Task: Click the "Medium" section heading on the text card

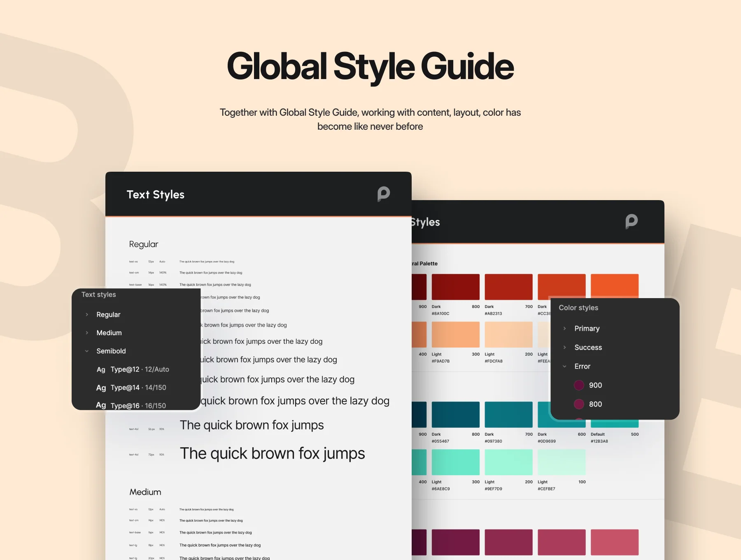Action: click(145, 492)
